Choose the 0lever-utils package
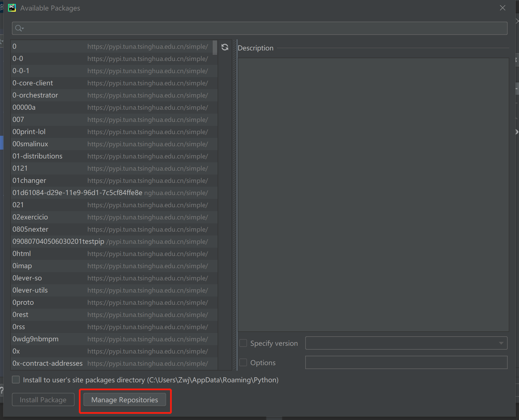The width and height of the screenshot is (519, 420). (114, 290)
